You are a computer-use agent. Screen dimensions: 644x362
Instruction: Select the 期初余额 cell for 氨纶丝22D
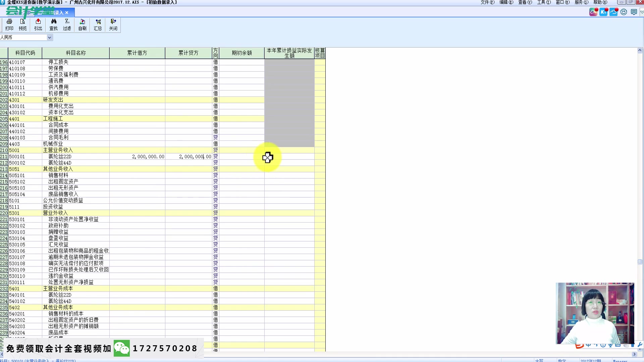click(241, 157)
